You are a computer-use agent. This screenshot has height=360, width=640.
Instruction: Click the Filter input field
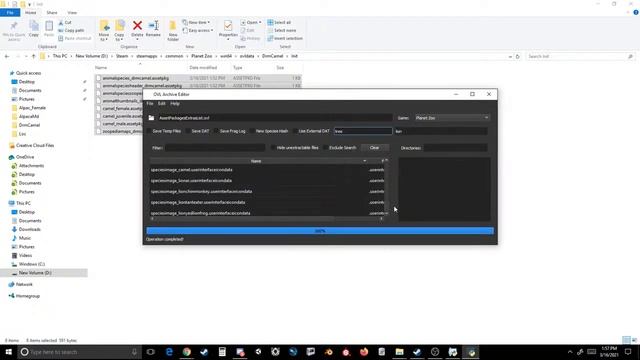[215, 148]
